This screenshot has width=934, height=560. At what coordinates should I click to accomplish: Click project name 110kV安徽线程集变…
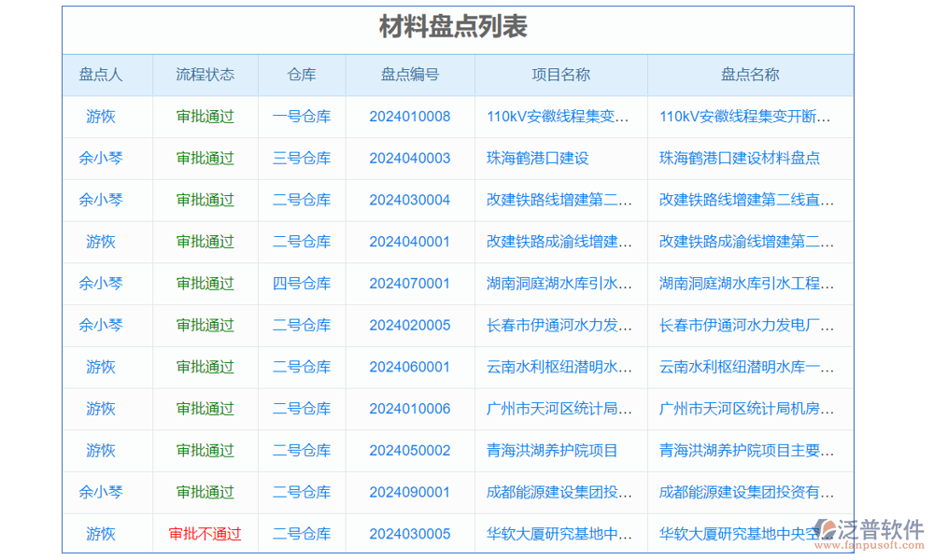(x=559, y=117)
